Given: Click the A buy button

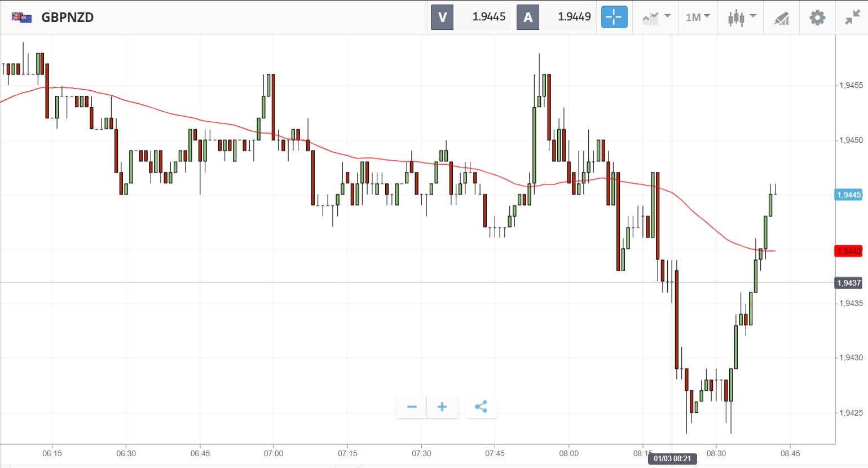Looking at the screenshot, I should (x=528, y=17).
